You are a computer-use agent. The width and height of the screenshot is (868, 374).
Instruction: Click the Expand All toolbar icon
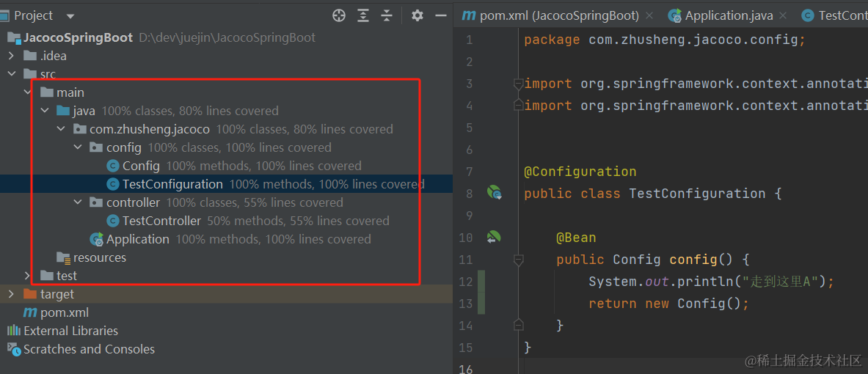pos(362,15)
